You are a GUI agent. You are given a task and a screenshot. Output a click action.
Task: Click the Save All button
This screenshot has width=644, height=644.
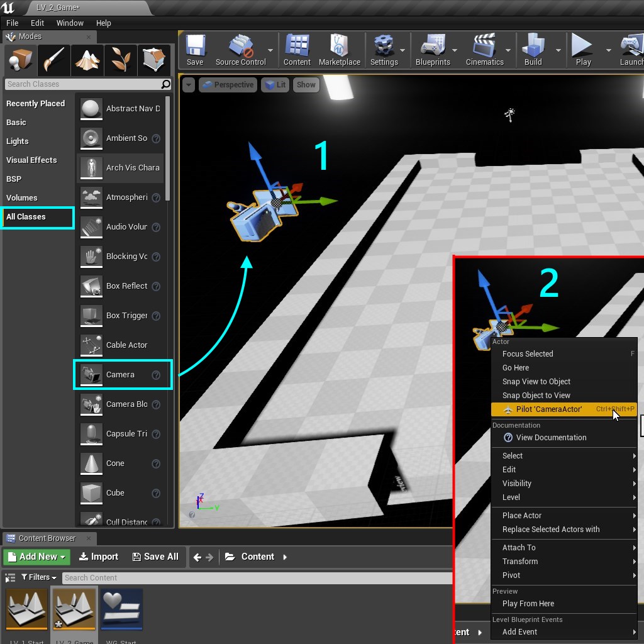156,557
